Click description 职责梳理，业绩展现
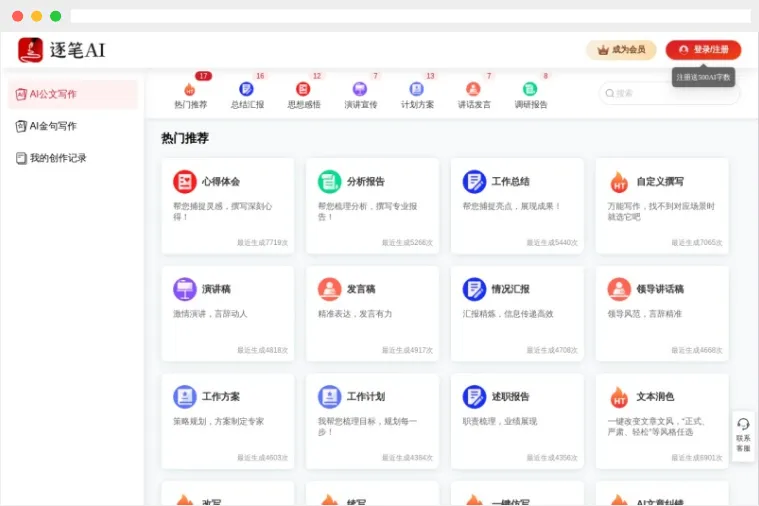 (500, 421)
